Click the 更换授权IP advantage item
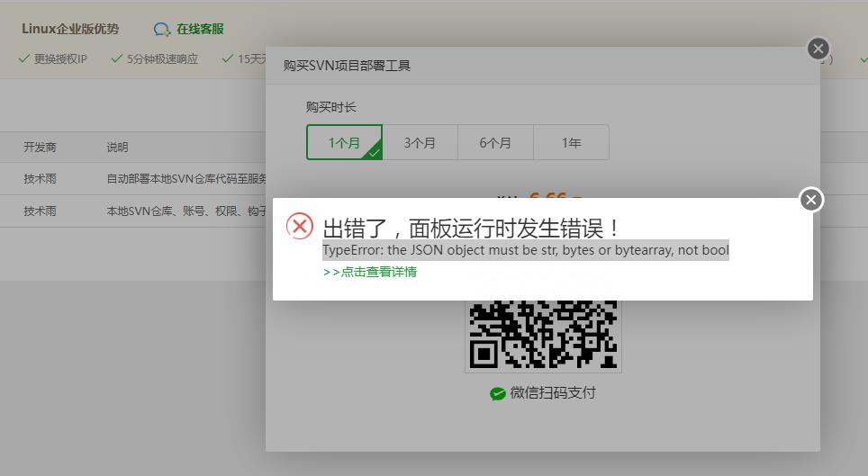Viewport: 868px width, 476px height. (60, 58)
